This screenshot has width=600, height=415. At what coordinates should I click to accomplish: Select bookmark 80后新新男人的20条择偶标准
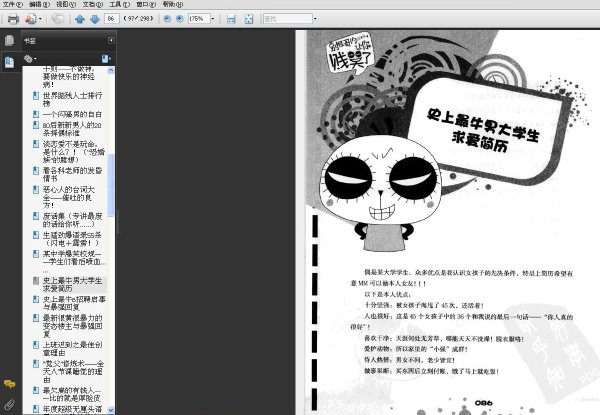tap(72, 129)
